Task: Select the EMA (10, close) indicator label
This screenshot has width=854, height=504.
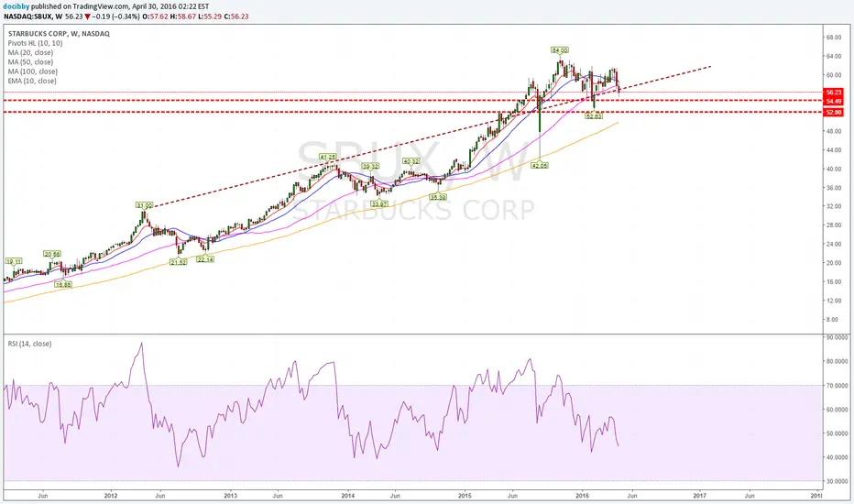Action: [32, 81]
